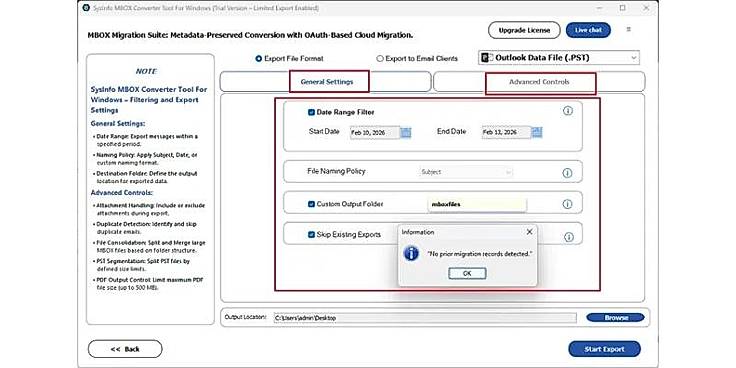Toggle the Skip Existing Exports checkbox
736x368 pixels.
311,234
